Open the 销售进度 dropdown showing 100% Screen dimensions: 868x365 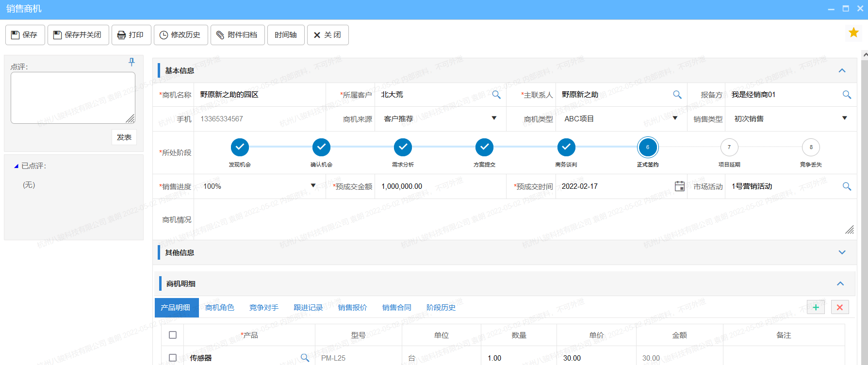[313, 186]
